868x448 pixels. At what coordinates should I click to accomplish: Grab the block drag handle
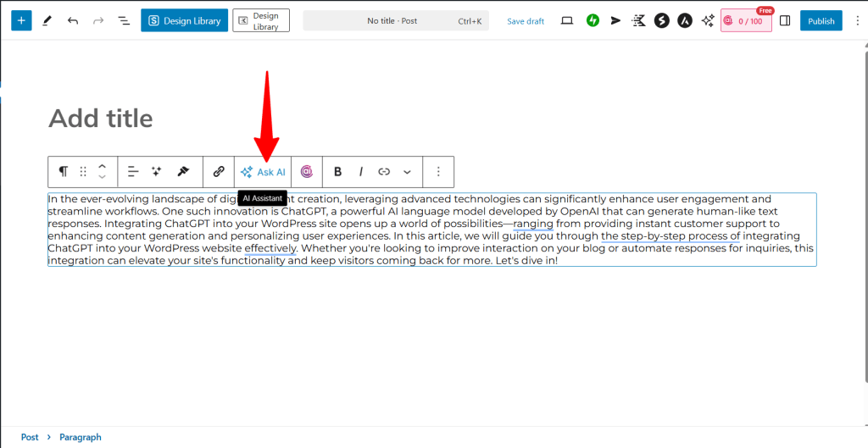tap(83, 171)
